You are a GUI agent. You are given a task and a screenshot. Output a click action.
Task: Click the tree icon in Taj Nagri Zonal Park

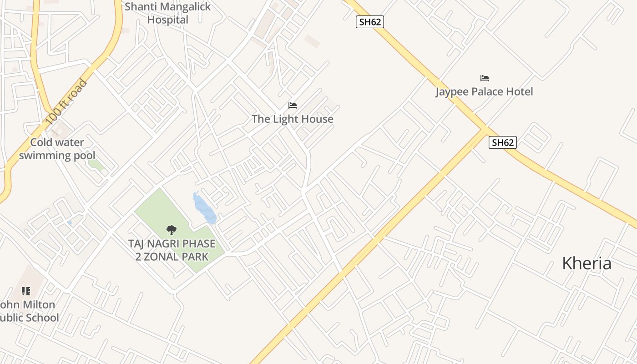[172, 230]
